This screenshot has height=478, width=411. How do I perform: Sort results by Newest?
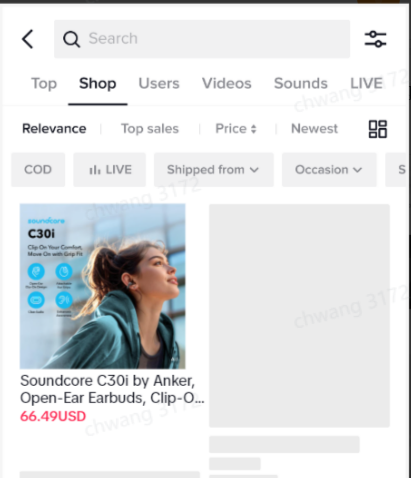314,129
